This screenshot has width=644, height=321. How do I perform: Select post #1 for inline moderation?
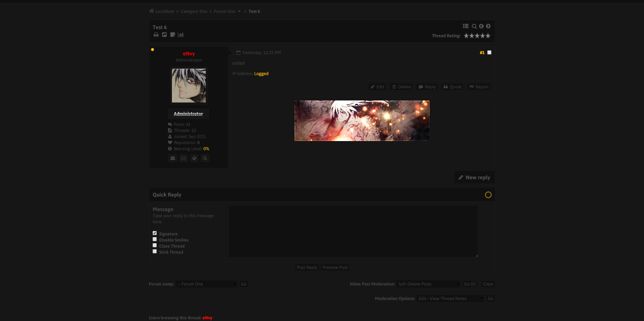click(x=489, y=52)
